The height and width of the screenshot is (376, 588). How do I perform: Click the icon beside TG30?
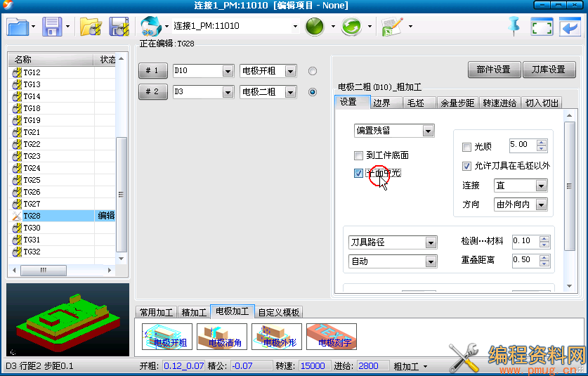[x=16, y=228]
